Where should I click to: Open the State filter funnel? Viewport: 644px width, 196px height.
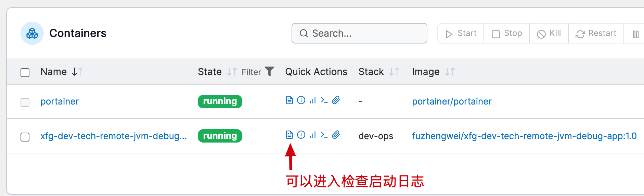pos(270,71)
